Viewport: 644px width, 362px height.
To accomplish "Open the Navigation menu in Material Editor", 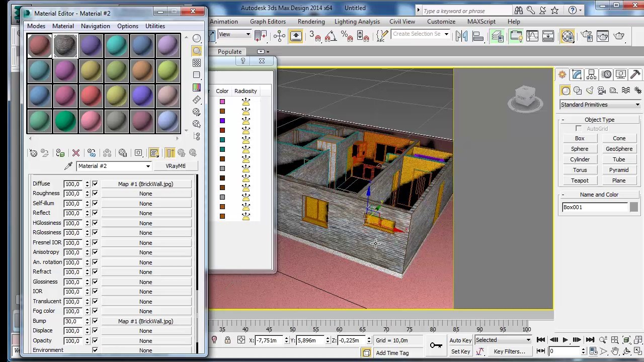I will click(96, 26).
